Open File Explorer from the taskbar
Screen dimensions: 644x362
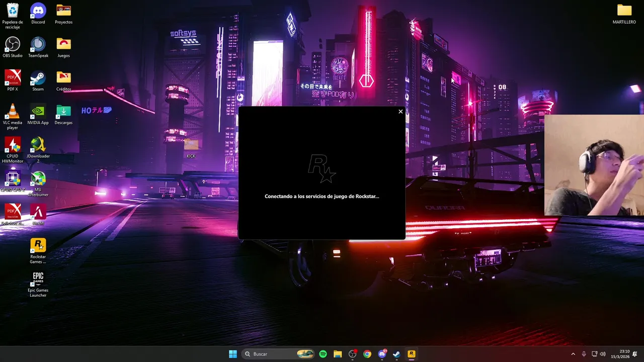point(338,354)
